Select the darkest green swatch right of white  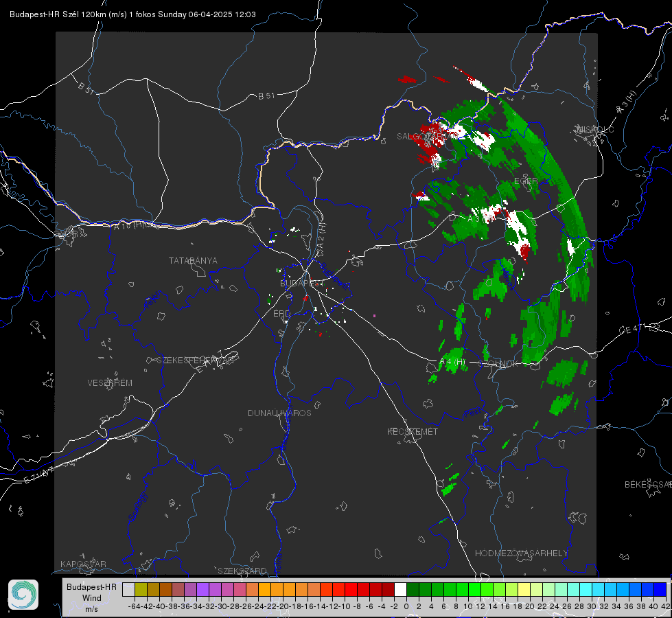413,589
